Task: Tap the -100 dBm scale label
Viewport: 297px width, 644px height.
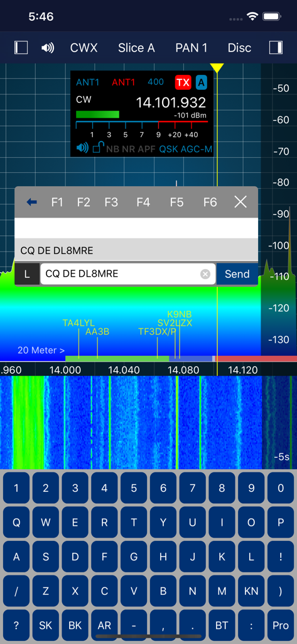Action: point(279,246)
